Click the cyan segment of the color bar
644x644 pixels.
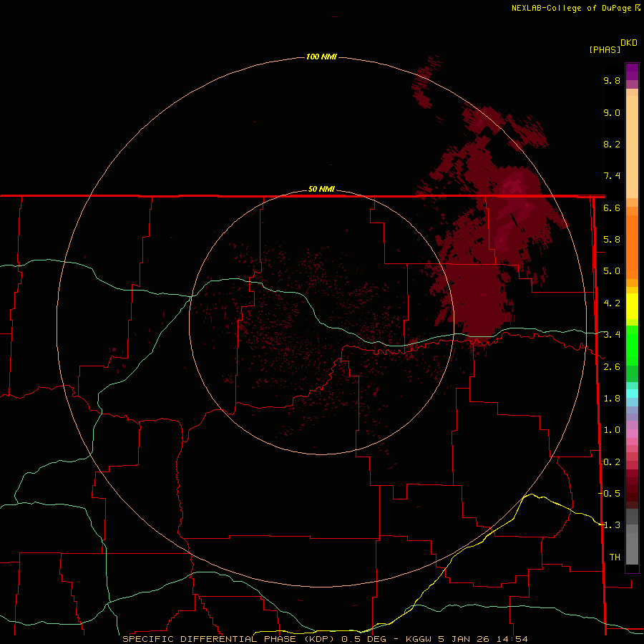pyautogui.click(x=632, y=394)
